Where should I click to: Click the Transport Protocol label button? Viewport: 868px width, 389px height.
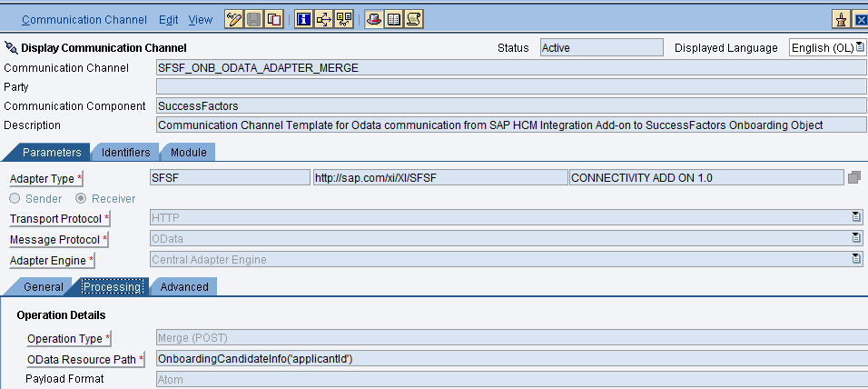click(60, 218)
